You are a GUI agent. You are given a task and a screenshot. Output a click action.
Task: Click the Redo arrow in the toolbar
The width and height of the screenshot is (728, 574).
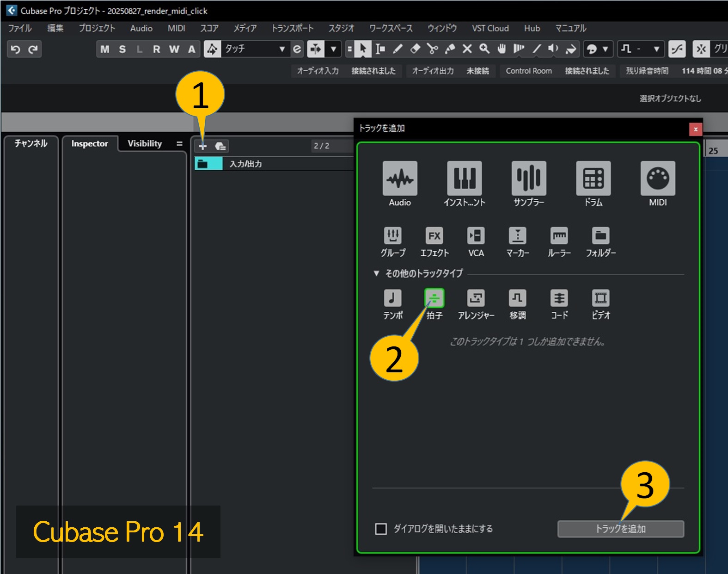click(x=32, y=49)
